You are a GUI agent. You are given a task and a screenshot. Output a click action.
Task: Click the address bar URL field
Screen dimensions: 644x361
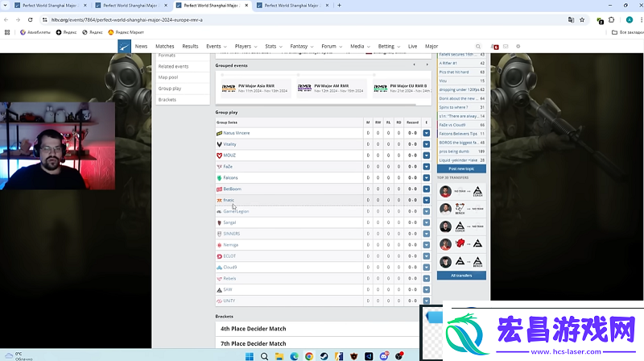coord(304,19)
